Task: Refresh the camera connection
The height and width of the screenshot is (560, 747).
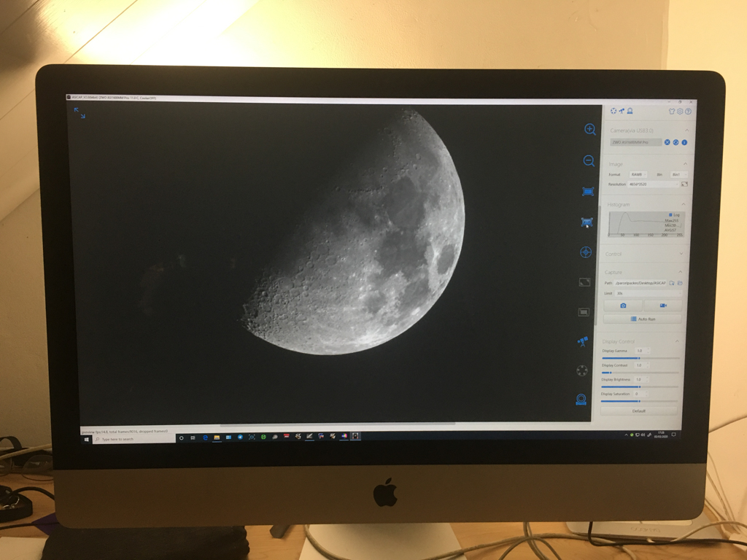Action: [676, 142]
